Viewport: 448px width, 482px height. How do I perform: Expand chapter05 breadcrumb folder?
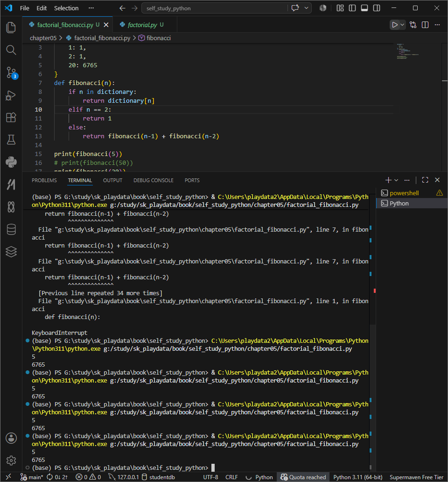point(43,38)
